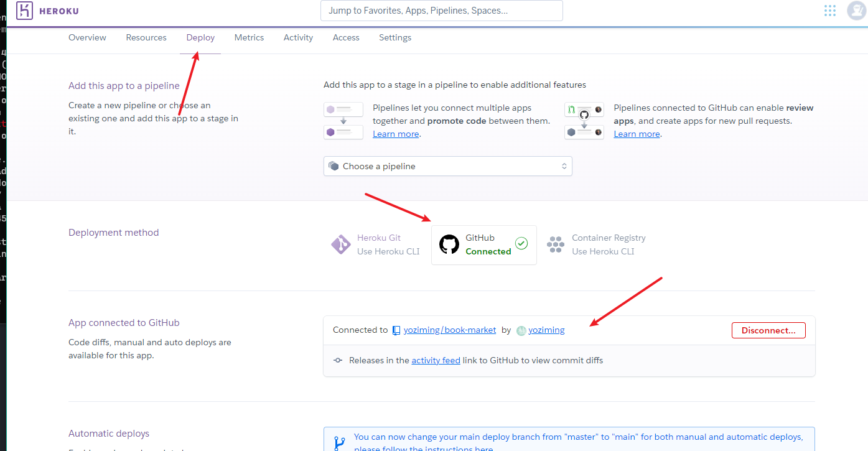868x451 pixels.
Task: Click the 'Deployment method' heading
Action: tap(114, 233)
